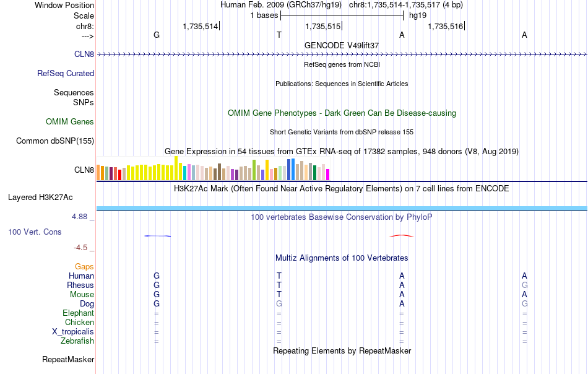
Task: Click the Common dbSNP(155) track label
Action: tap(55, 141)
